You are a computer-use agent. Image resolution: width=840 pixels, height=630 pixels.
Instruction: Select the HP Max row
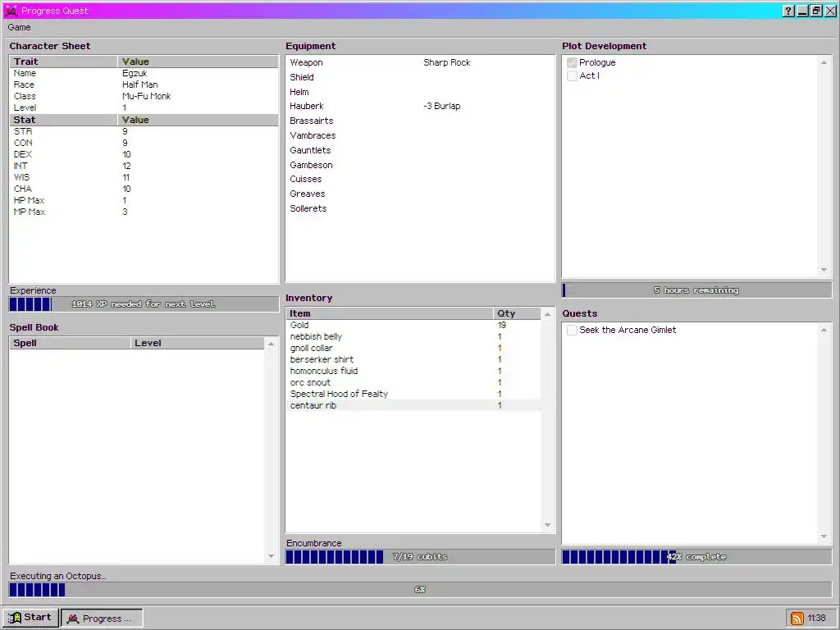point(144,200)
